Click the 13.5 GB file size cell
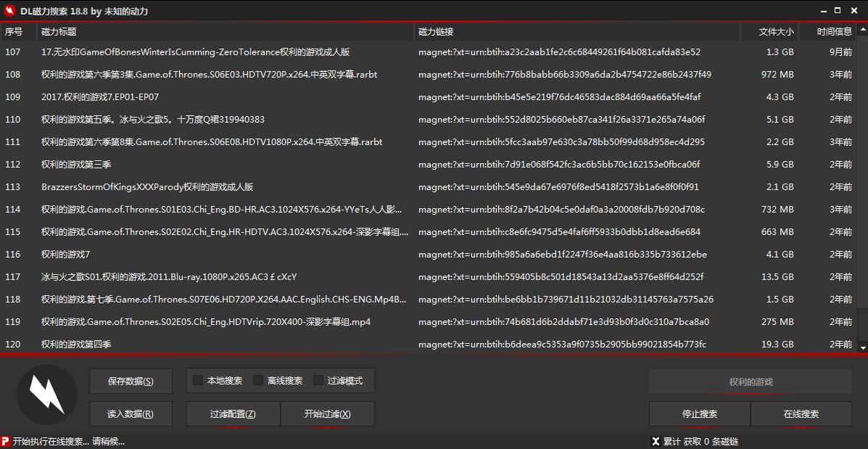Viewport: 868px width, 449px height. [778, 277]
